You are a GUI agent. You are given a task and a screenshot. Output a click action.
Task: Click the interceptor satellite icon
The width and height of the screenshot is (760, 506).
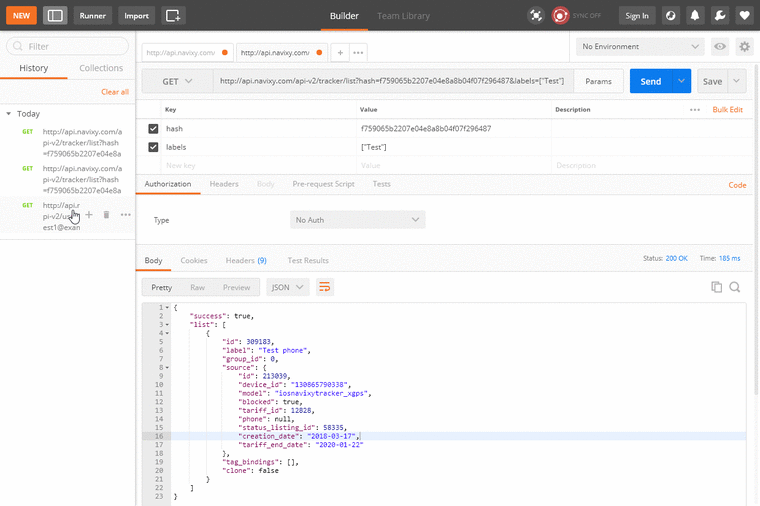pyautogui.click(x=536, y=16)
